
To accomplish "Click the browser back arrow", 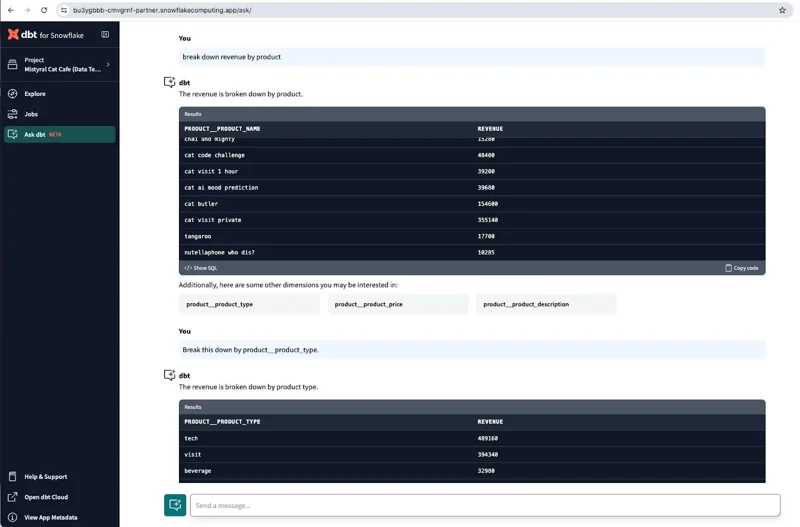I will (x=11, y=10).
